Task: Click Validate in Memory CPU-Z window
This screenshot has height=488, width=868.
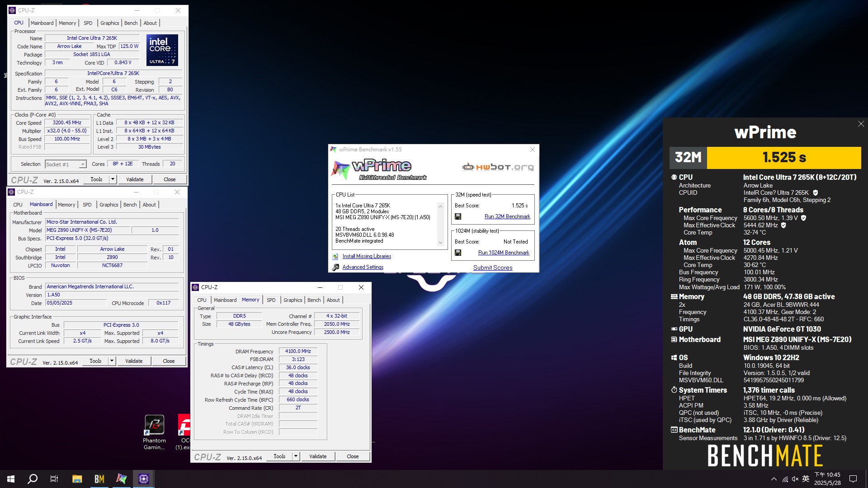Action: coord(318,456)
